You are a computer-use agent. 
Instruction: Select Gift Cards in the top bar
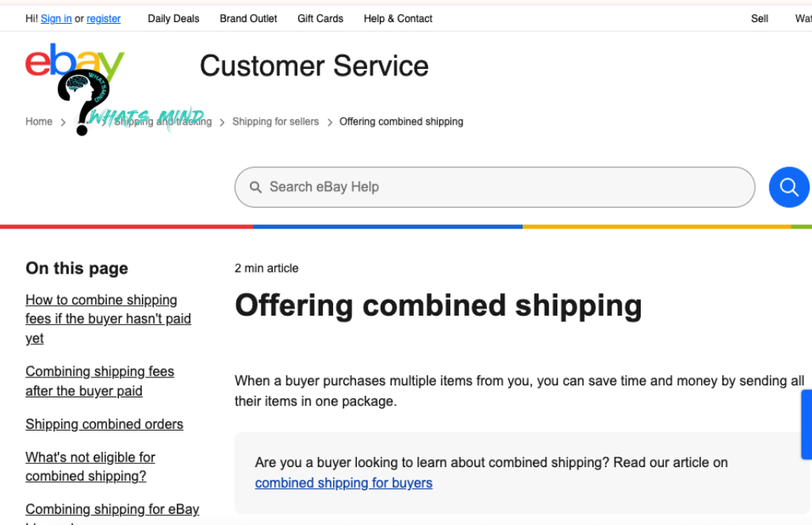click(320, 18)
